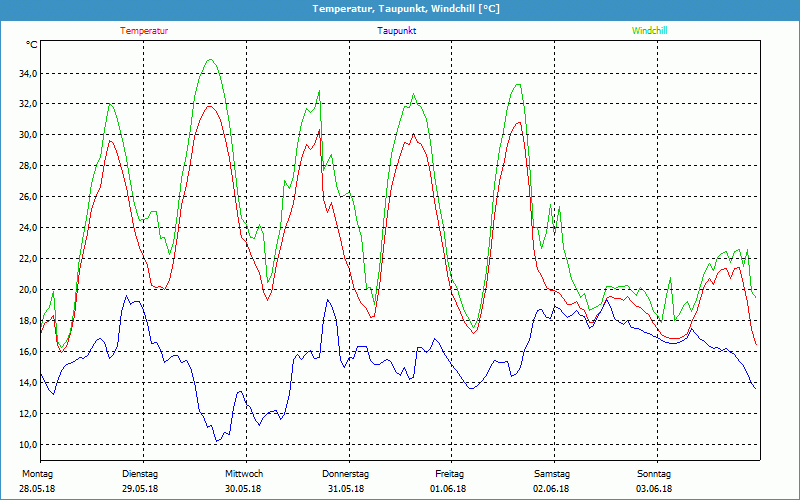This screenshot has height=500, width=800.
Task: Click the Dienstag day label
Action: [x=140, y=474]
